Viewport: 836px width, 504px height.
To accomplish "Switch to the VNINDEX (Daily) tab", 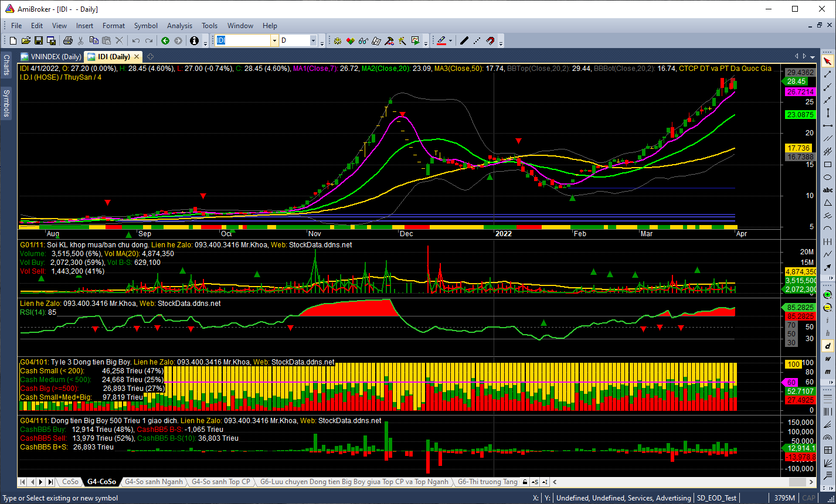I will tap(52, 57).
